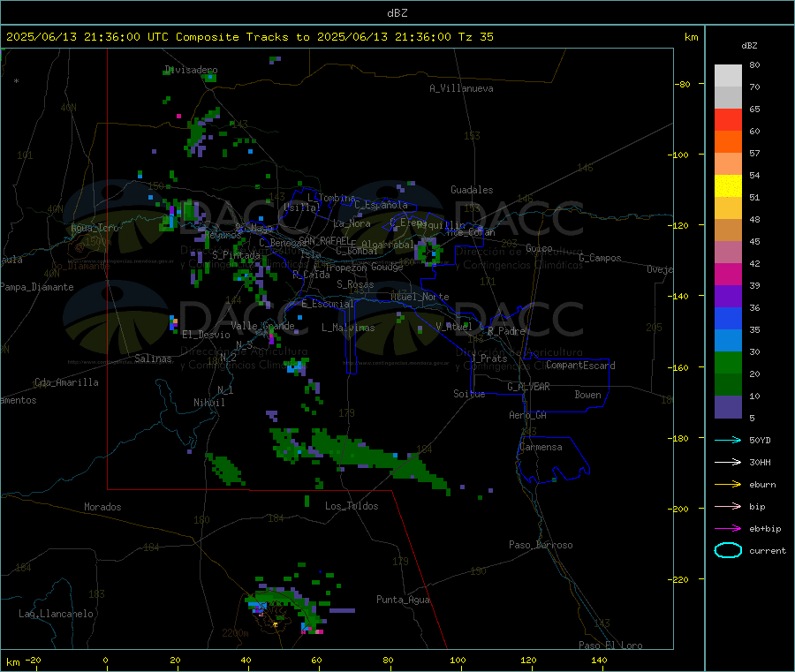Click the Divisadero location label
795x672 pixels.
coord(191,70)
